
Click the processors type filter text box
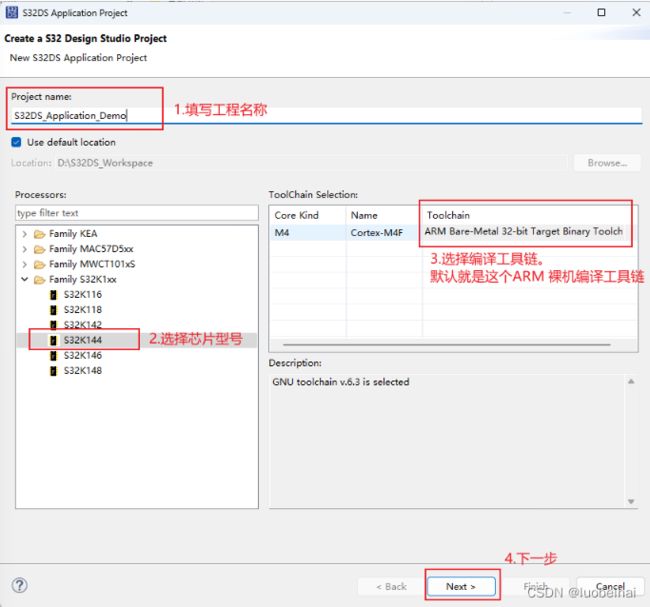pyautogui.click(x=137, y=213)
